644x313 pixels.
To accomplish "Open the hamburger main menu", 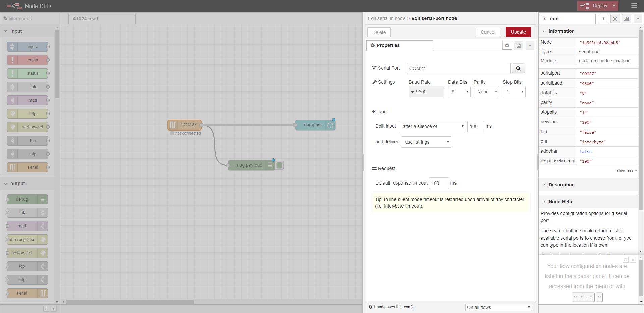I will (x=634, y=6).
